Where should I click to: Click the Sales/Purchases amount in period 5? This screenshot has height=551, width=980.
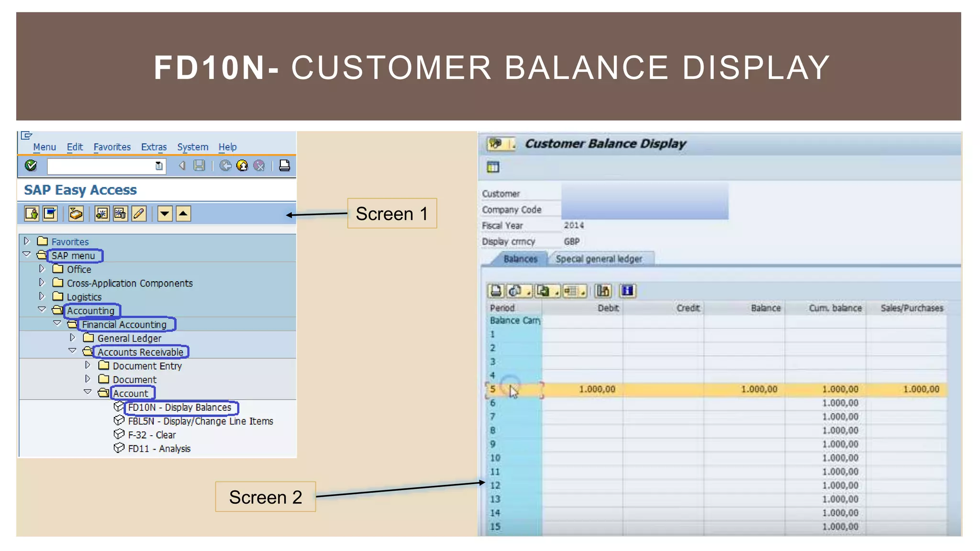[x=921, y=389]
